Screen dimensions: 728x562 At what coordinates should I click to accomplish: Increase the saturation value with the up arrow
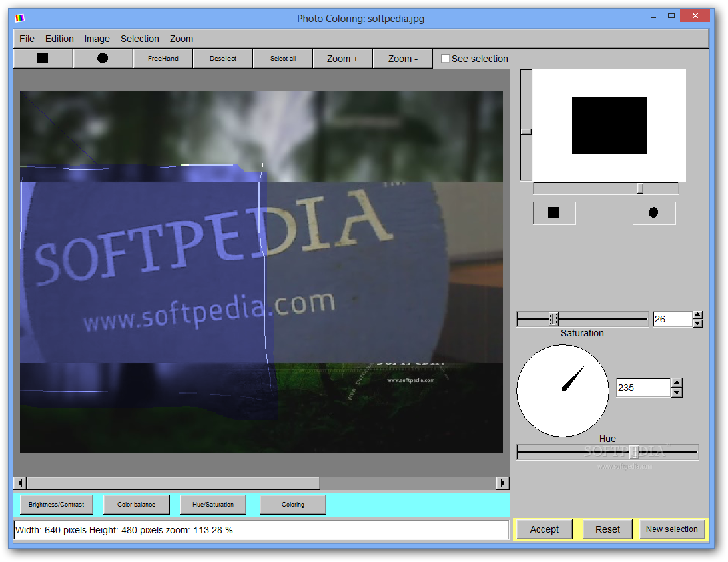tap(697, 315)
